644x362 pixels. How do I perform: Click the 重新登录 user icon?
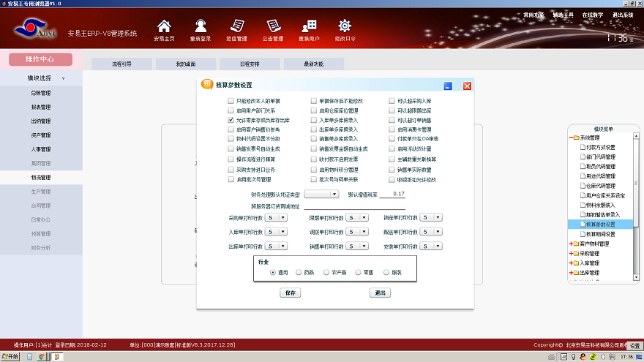[x=201, y=26]
